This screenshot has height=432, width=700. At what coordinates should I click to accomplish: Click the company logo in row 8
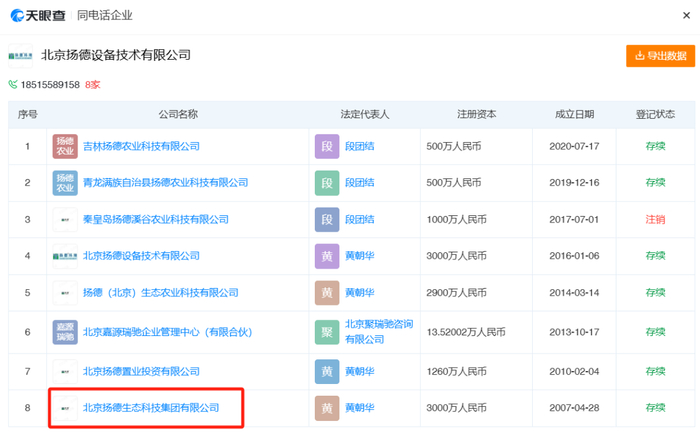point(65,408)
